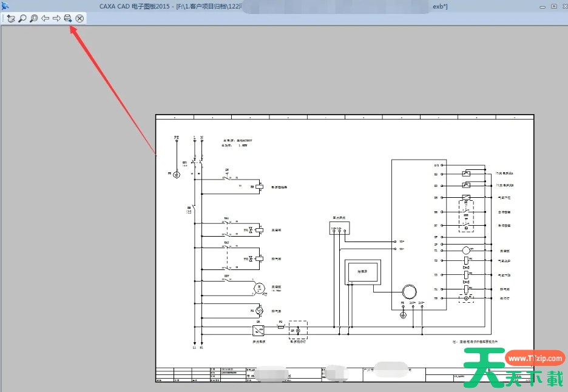The width and height of the screenshot is (568, 392).
Task: Select the pan view hand tool
Action: coord(11,18)
